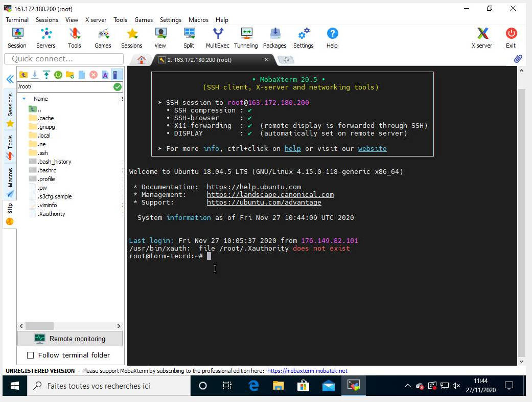Open the Packages toolbar icon

click(275, 38)
